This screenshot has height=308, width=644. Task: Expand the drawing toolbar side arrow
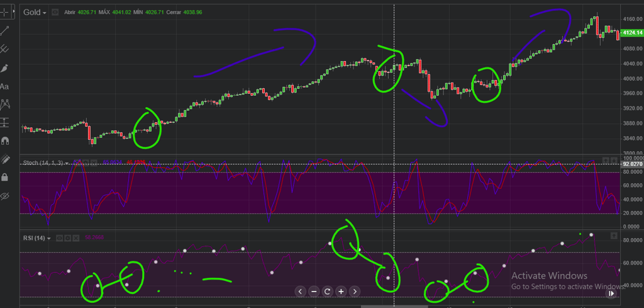tap(14, 12)
